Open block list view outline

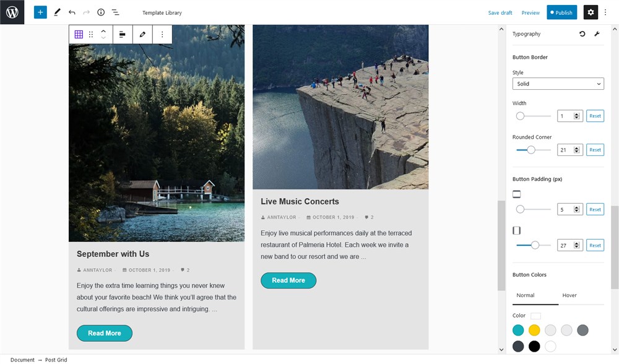click(116, 12)
